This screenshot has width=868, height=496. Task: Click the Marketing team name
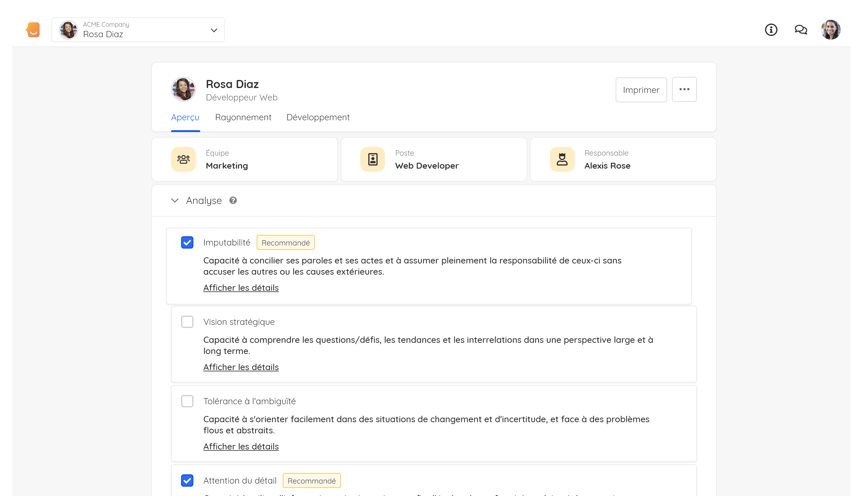click(227, 166)
